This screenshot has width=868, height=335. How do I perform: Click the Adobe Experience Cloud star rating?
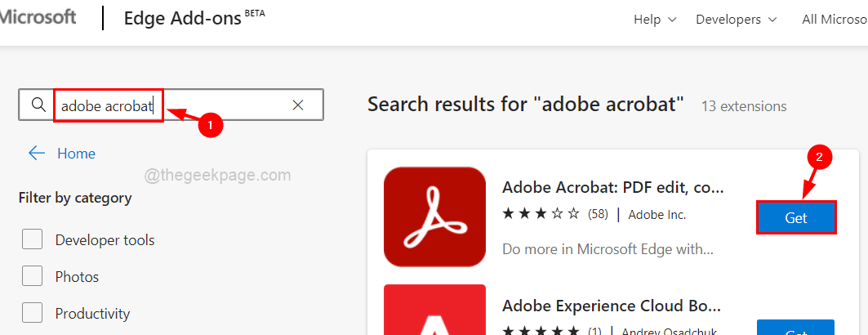pos(541,332)
